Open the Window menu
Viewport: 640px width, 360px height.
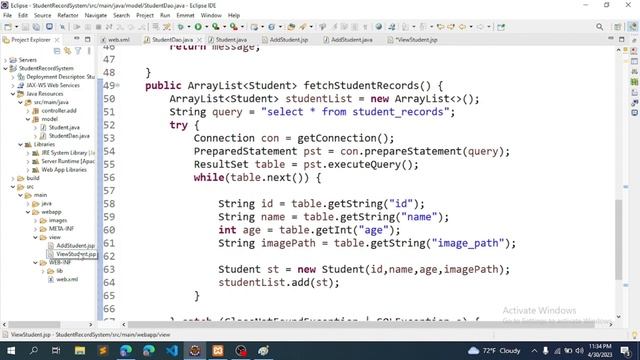(211, 15)
